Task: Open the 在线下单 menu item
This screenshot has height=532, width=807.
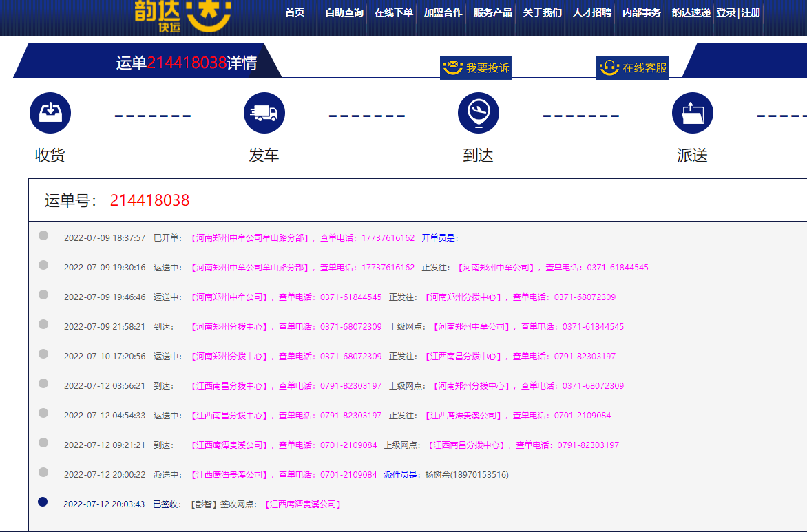Action: pos(394,12)
